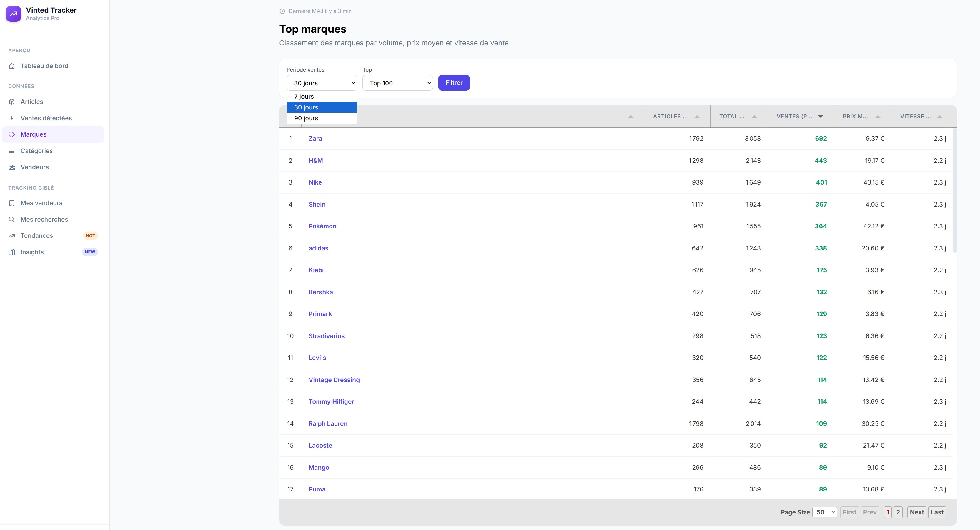This screenshot has height=530, width=980.
Task: Click the tag icon beside Marques
Action: 12,135
